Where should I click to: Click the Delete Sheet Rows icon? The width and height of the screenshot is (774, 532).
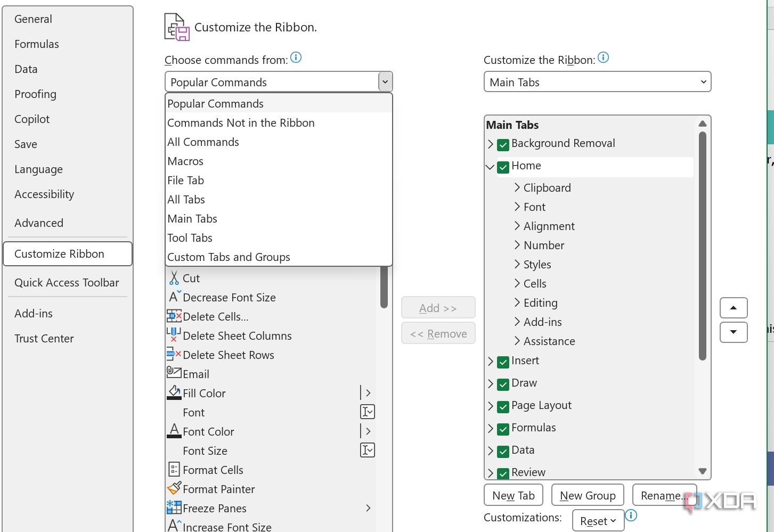(x=174, y=354)
